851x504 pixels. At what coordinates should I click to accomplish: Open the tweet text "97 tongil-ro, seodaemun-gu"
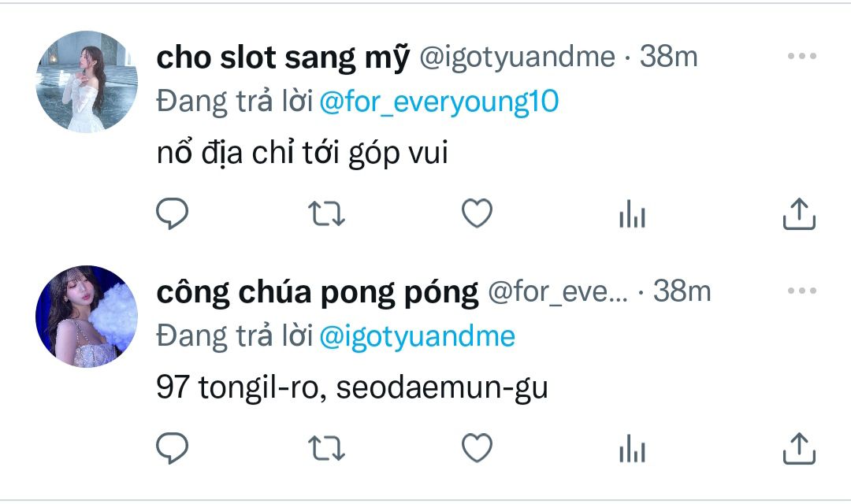click(x=352, y=388)
